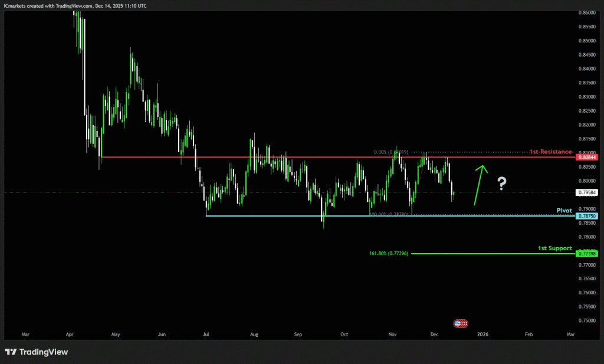
Task: Click the 0.85000 level on price axis
Action: pos(587,41)
